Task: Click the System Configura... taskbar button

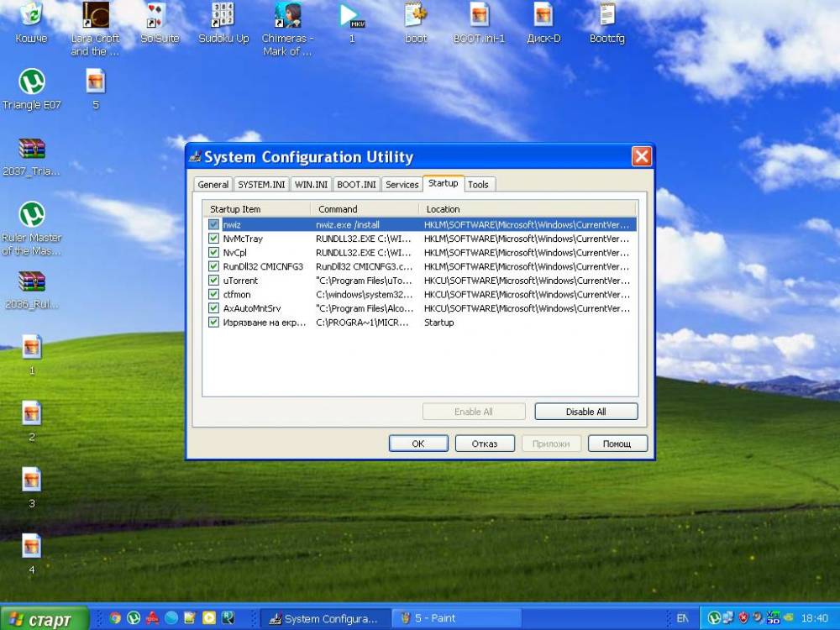Action: coord(326,618)
